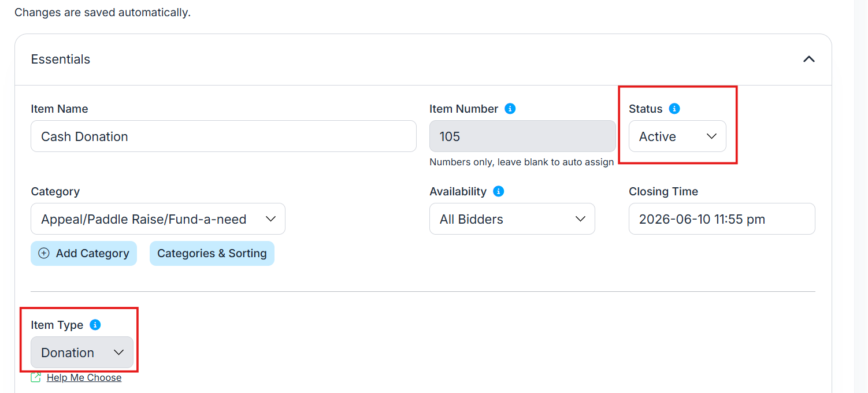Click the Closing Time label
This screenshot has height=393, width=868.
(x=663, y=191)
